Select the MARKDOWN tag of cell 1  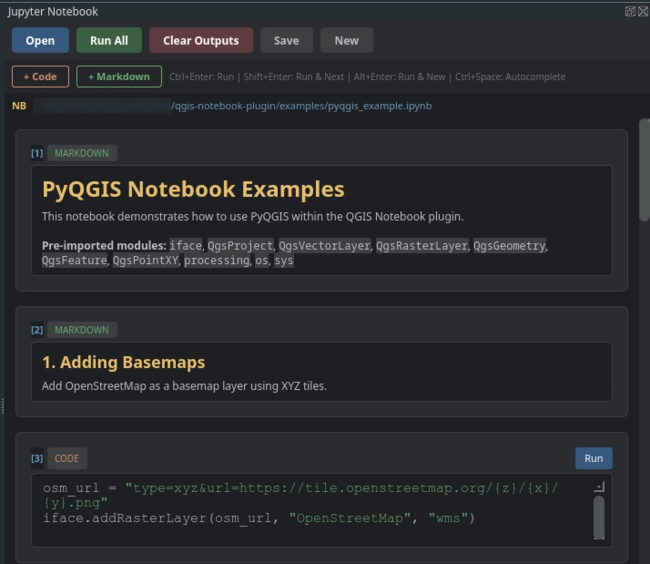point(82,153)
